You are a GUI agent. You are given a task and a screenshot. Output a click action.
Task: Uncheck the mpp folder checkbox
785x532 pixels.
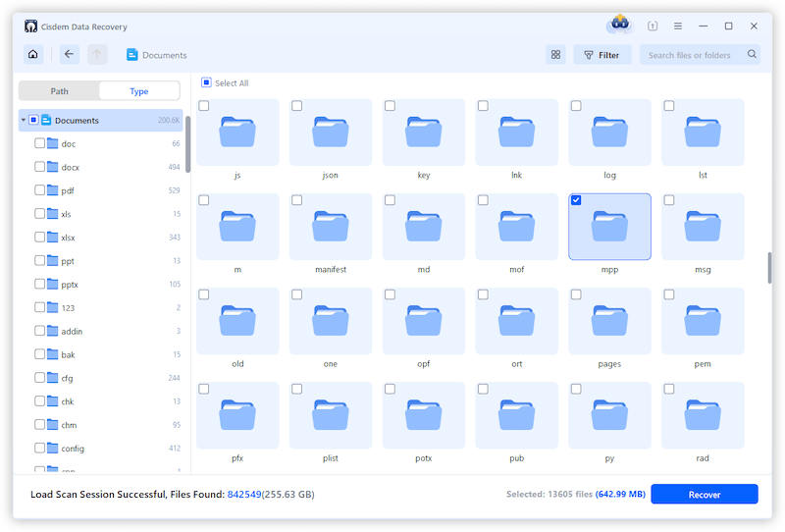576,200
